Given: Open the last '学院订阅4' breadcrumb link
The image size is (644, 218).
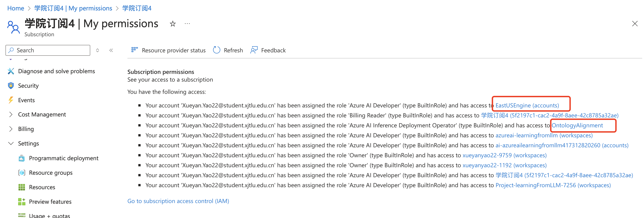Looking at the screenshot, I should [x=137, y=8].
